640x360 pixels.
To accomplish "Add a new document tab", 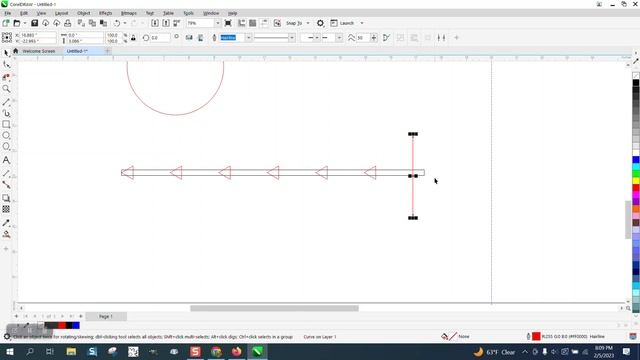I will tap(108, 51).
